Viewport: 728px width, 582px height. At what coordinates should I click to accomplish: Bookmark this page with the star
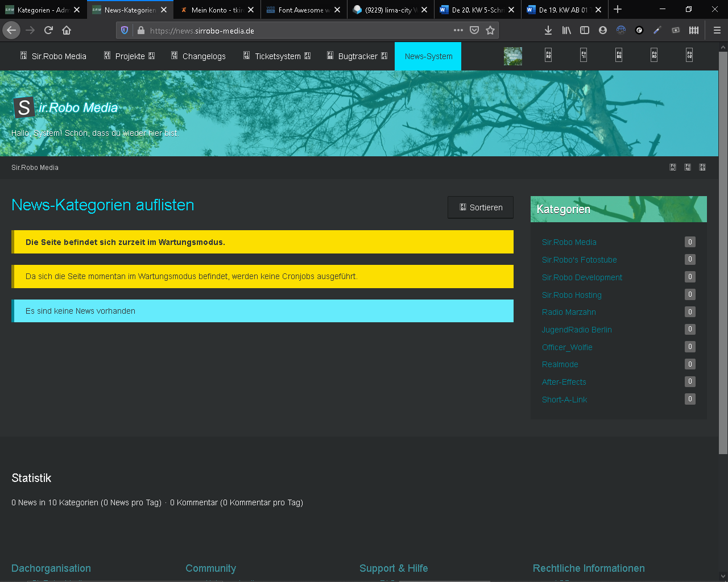tap(490, 30)
